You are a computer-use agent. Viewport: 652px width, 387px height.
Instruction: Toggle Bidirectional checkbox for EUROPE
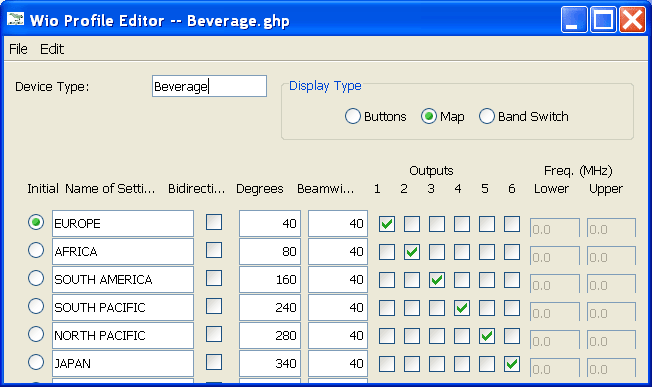[x=214, y=222]
